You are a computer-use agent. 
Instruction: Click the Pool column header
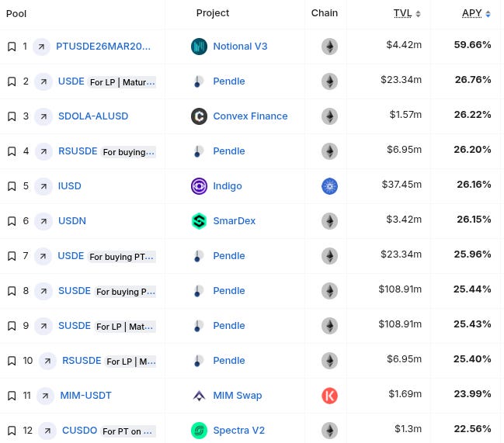[x=16, y=14]
